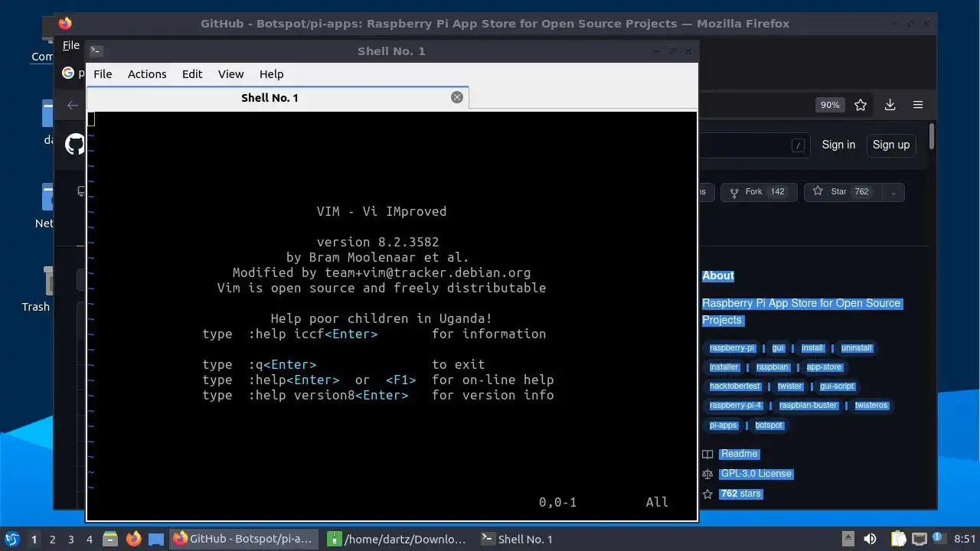Click the Firefox page scrollbar thumb

pos(932,135)
